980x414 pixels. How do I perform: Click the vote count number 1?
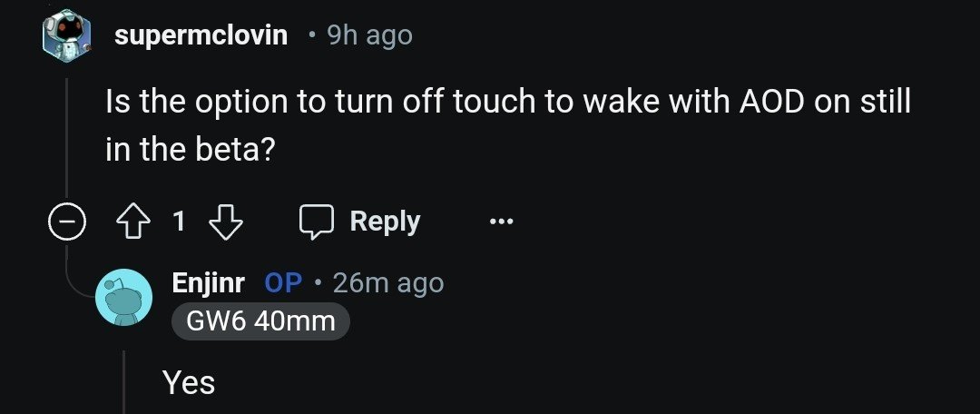coord(179,222)
